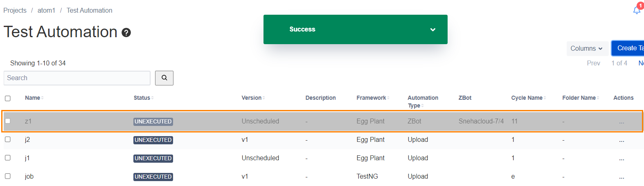This screenshot has width=644, height=186.
Task: Check the checkbox for row j2
Action: tap(8, 139)
